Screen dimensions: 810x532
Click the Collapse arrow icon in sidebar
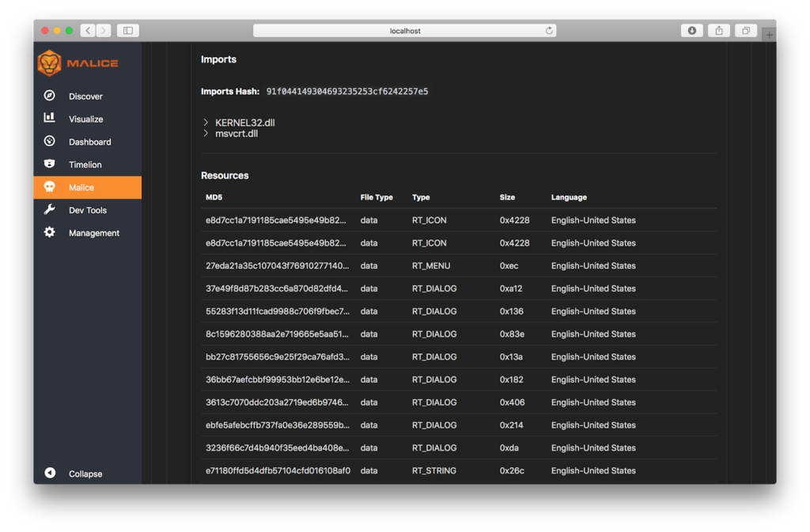[50, 474]
